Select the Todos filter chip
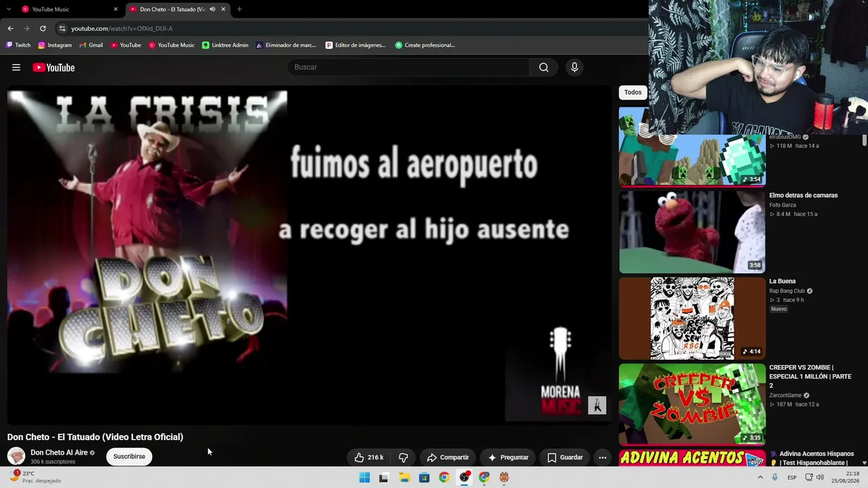Image resolution: width=868 pixels, height=488 pixels. (633, 92)
